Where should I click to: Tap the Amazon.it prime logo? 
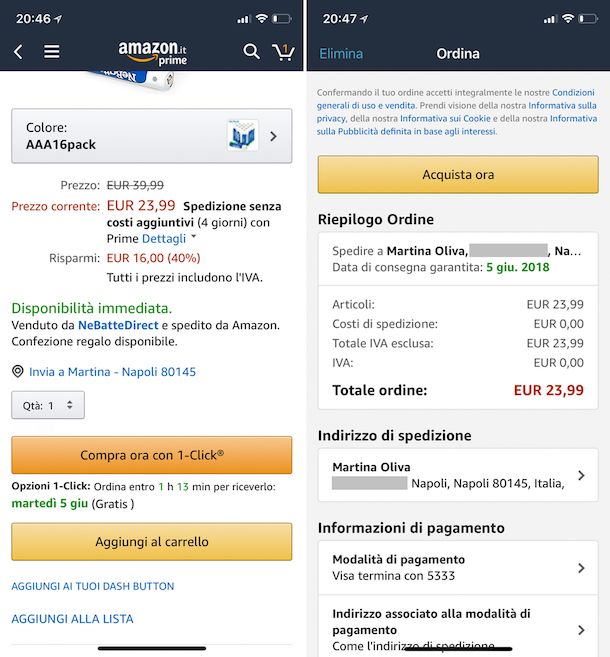[x=151, y=52]
